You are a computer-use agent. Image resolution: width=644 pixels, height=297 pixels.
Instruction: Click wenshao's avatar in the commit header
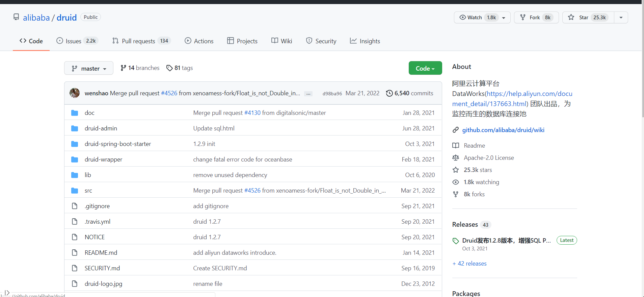click(x=75, y=93)
